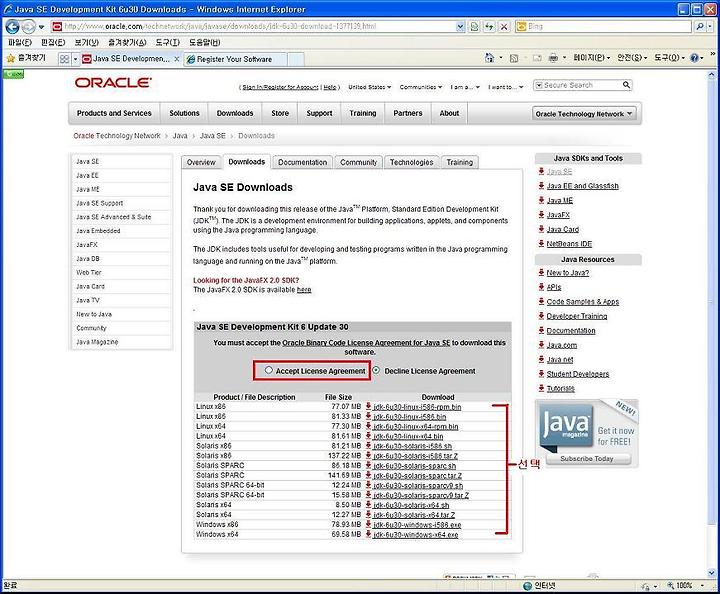Click download arrow icon beside NetBeans IDE
The width and height of the screenshot is (720, 594).
click(x=541, y=243)
